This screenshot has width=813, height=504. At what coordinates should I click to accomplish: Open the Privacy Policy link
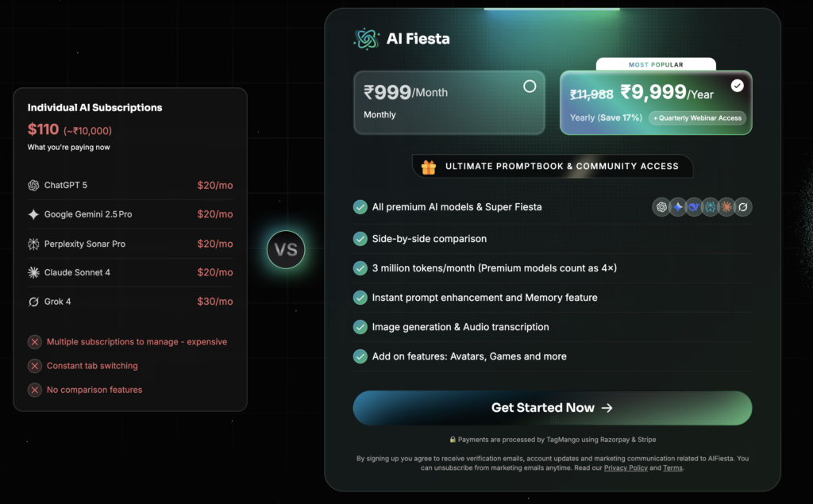(626, 468)
